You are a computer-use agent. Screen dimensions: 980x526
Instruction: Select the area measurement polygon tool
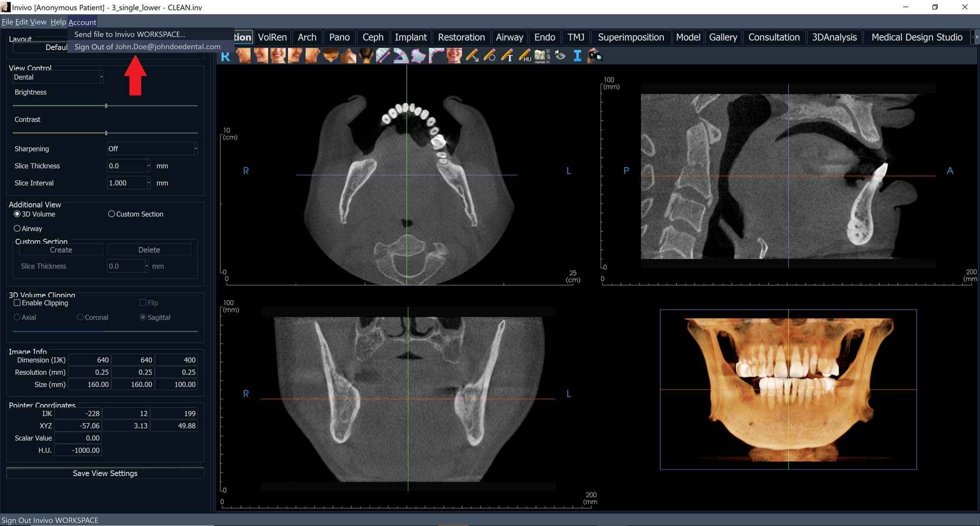418,56
